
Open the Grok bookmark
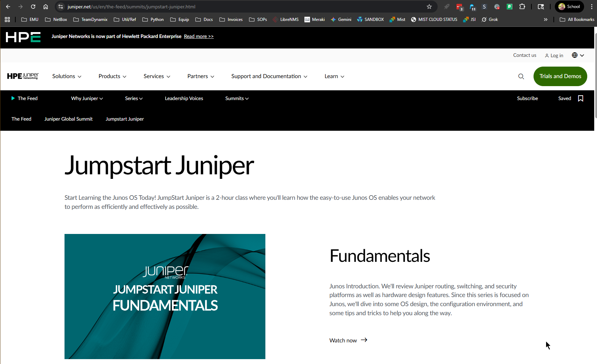[x=490, y=20]
